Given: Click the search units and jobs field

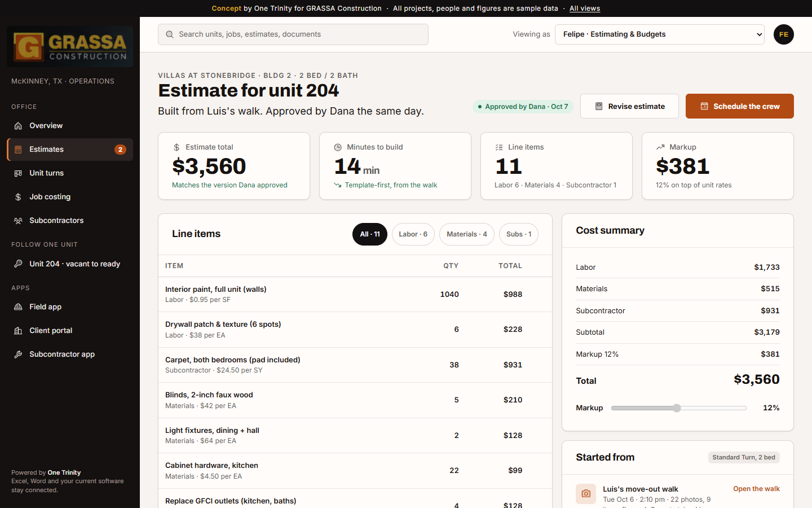Looking at the screenshot, I should (x=293, y=34).
